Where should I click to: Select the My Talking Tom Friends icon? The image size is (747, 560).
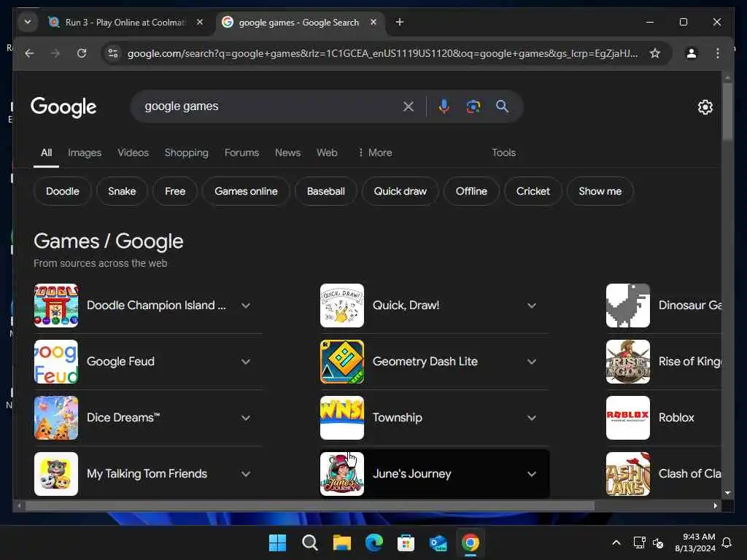pyautogui.click(x=56, y=474)
